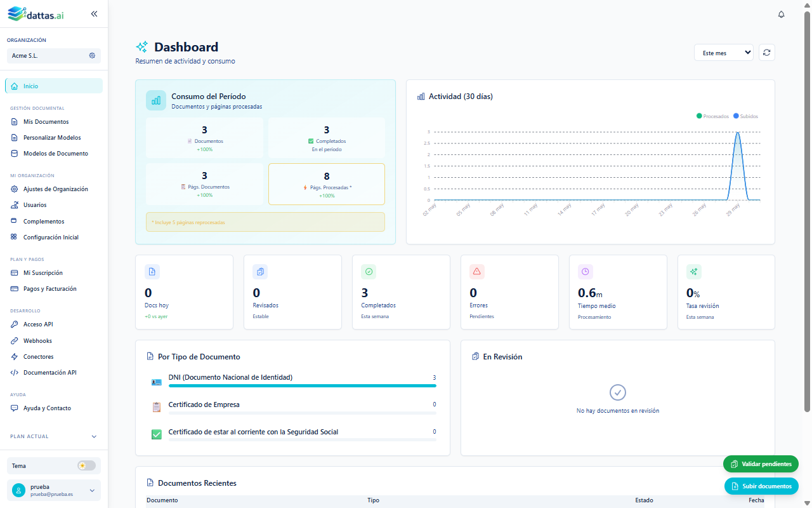Open Documentación API link
The height and width of the screenshot is (508, 812).
click(x=54, y=372)
